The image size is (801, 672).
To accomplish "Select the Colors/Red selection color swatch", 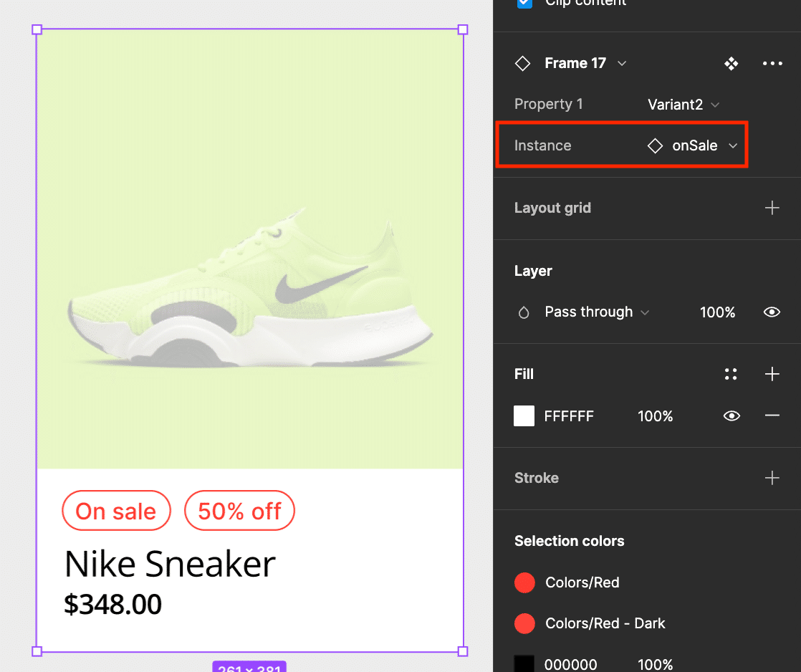I will coord(524,582).
